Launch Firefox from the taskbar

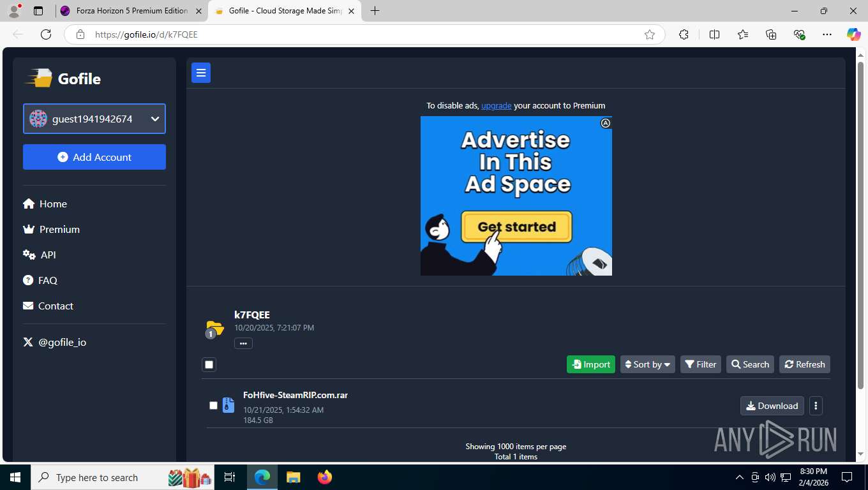click(324, 477)
